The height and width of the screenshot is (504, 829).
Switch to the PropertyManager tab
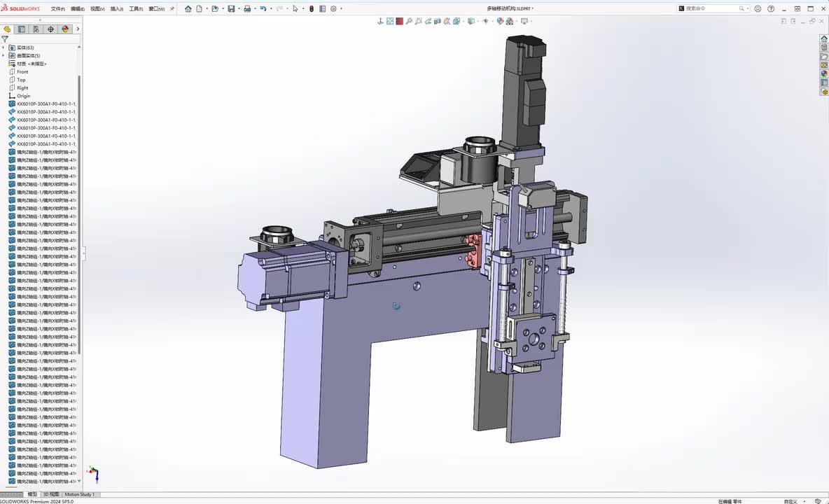[22, 29]
